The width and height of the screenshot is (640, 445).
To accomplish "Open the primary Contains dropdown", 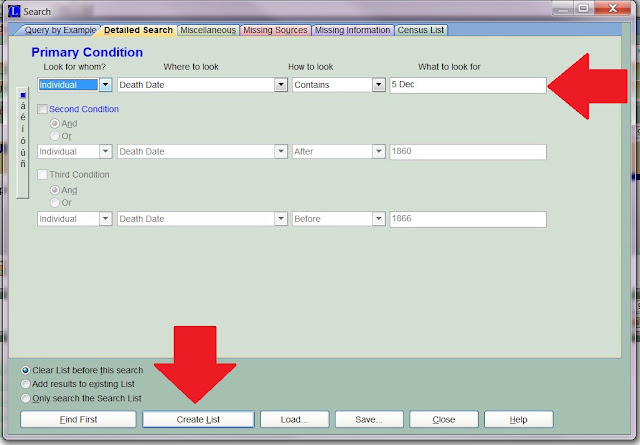I will pyautogui.click(x=379, y=85).
